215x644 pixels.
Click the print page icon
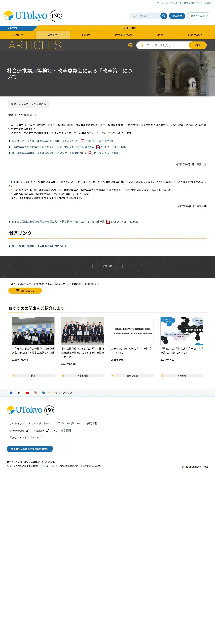point(130,45)
